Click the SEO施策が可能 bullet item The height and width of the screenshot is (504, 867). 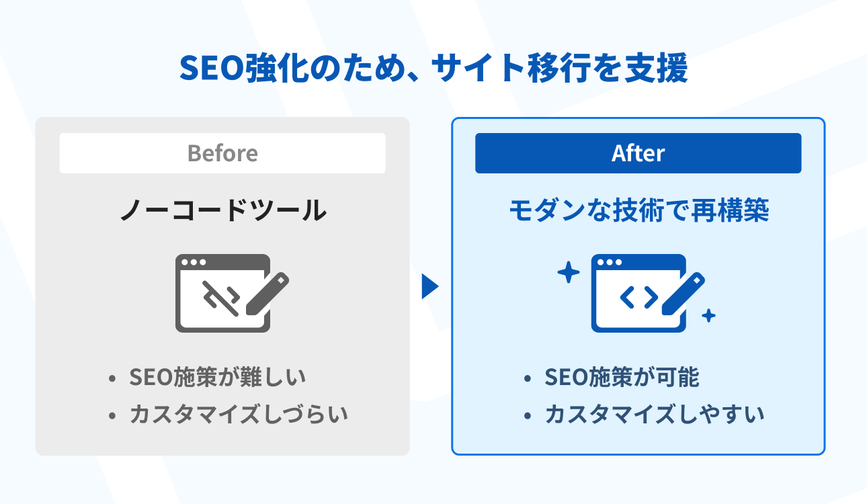point(622,377)
